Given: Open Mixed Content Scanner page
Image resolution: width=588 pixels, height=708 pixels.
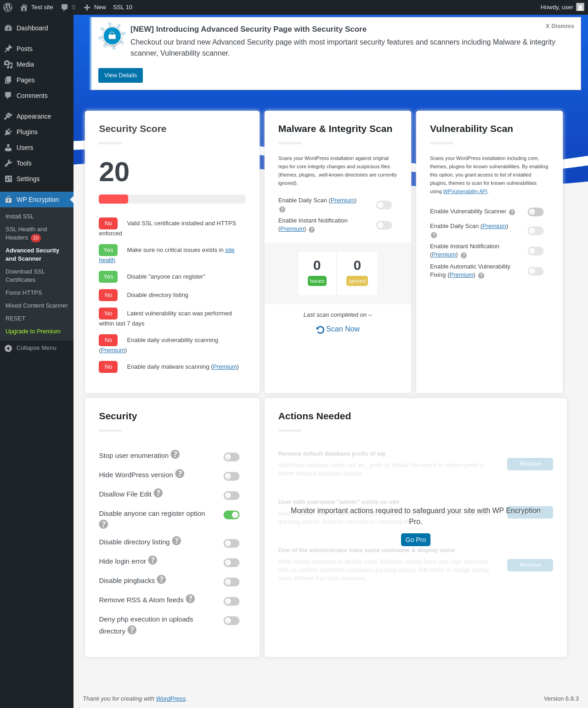Looking at the screenshot, I should (x=37, y=306).
